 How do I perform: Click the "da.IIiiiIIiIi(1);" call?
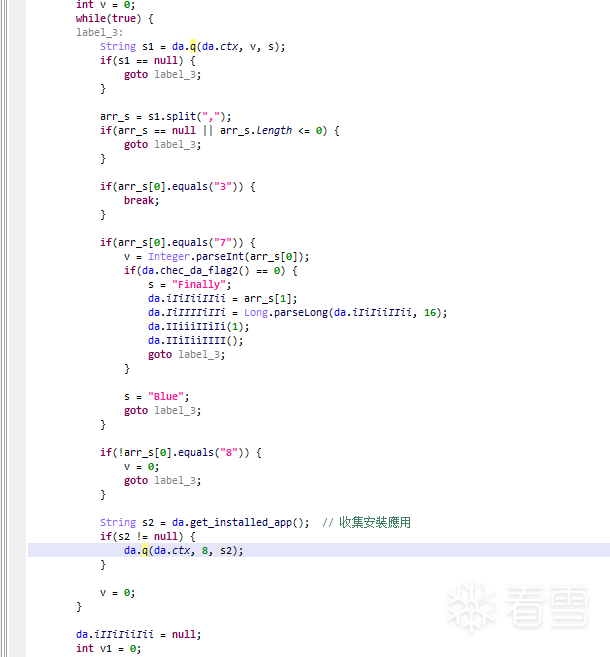(x=199, y=327)
